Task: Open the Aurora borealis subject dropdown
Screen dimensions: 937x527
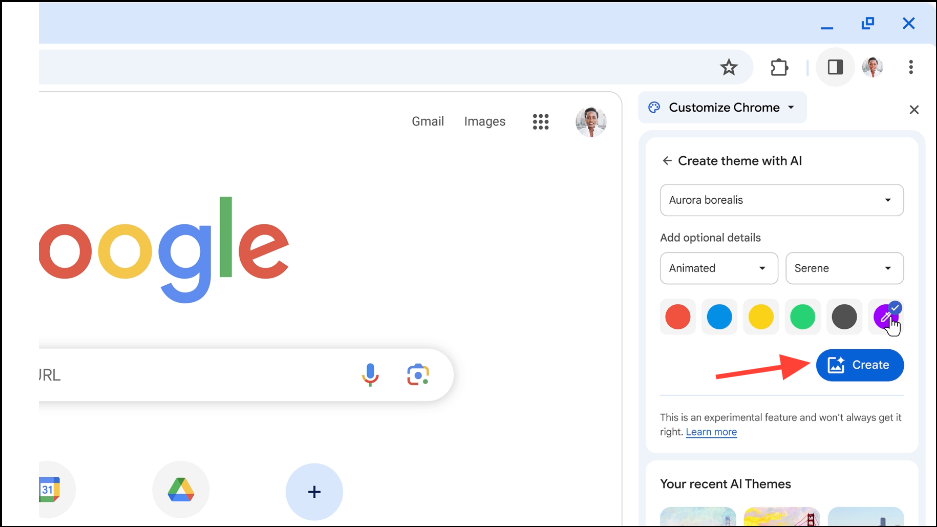Action: [x=782, y=200]
